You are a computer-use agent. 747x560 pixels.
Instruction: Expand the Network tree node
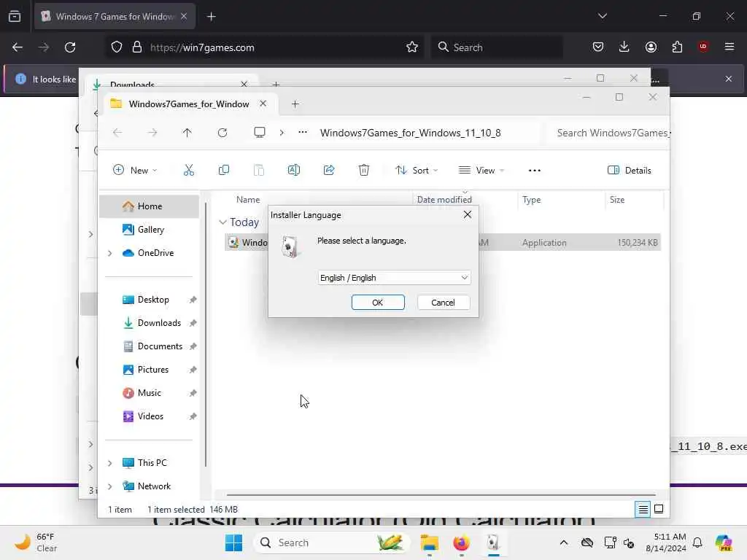point(110,486)
